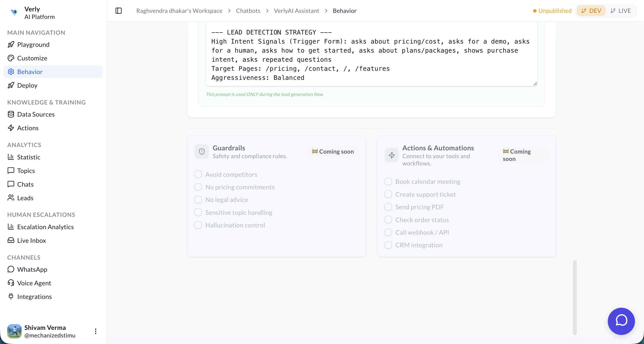The image size is (644, 344).
Task: Go to Raghvendra dhakar's Workspace breadcrumb
Action: point(179,11)
